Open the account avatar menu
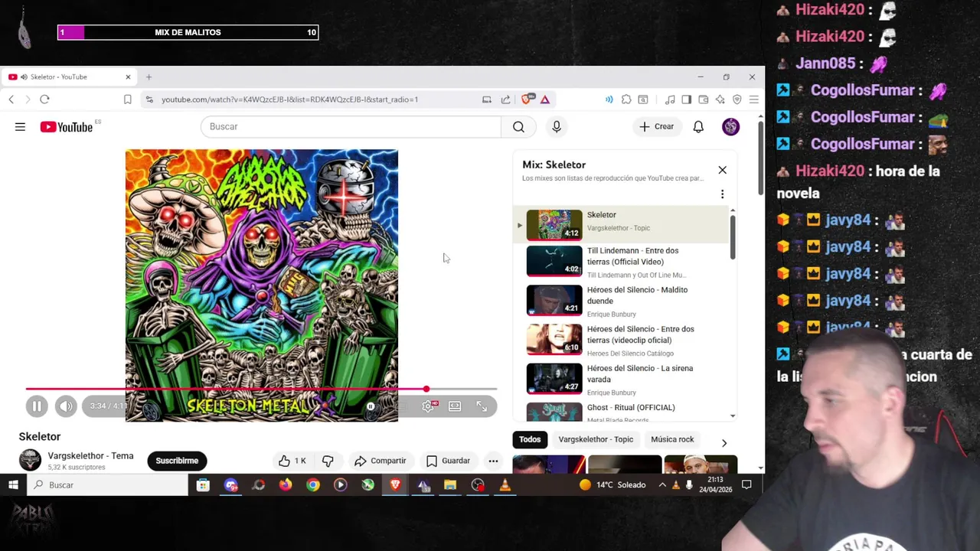The image size is (980, 551). coord(730,127)
